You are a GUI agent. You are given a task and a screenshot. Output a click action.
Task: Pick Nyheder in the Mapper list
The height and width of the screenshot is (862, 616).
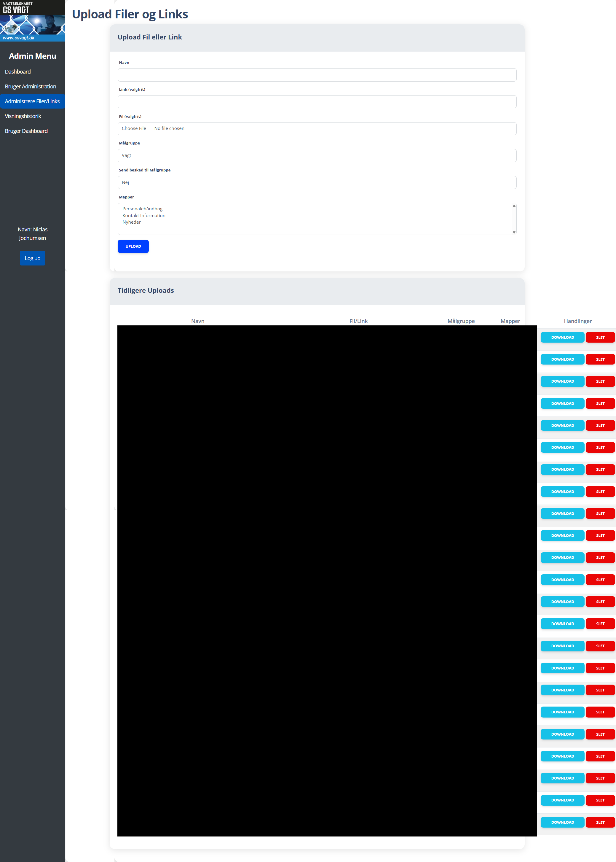click(132, 222)
